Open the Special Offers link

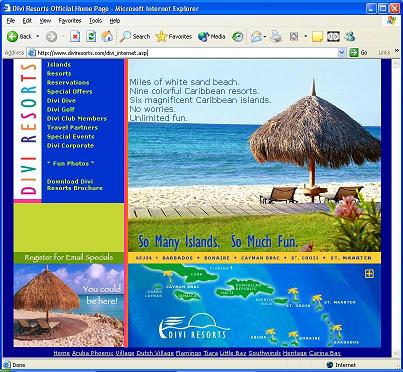click(x=69, y=92)
